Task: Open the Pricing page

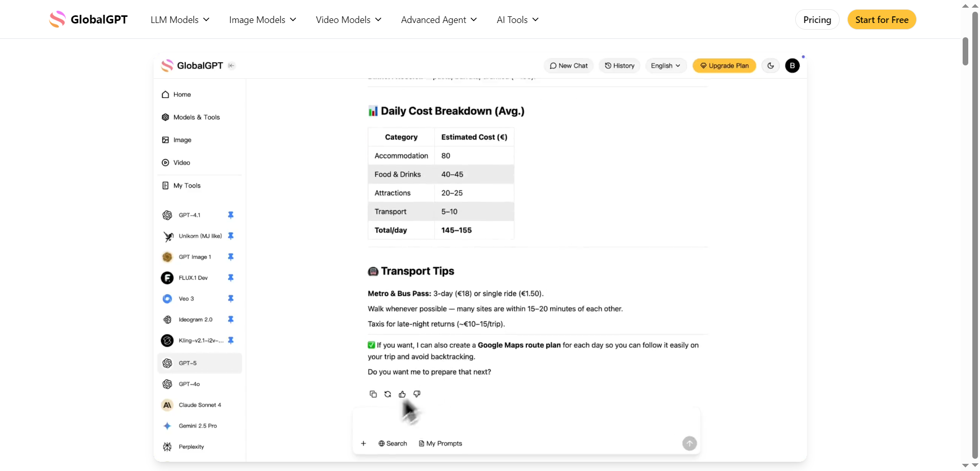Action: click(817, 19)
